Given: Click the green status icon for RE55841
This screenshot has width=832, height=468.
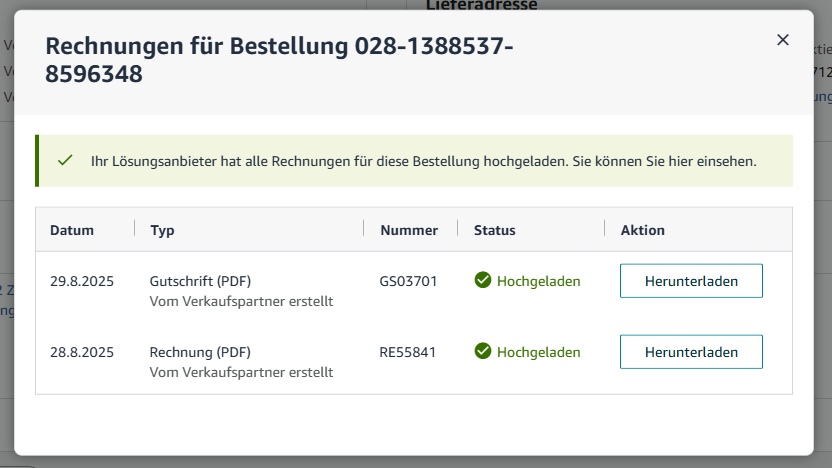Looking at the screenshot, I should pyautogui.click(x=483, y=351).
